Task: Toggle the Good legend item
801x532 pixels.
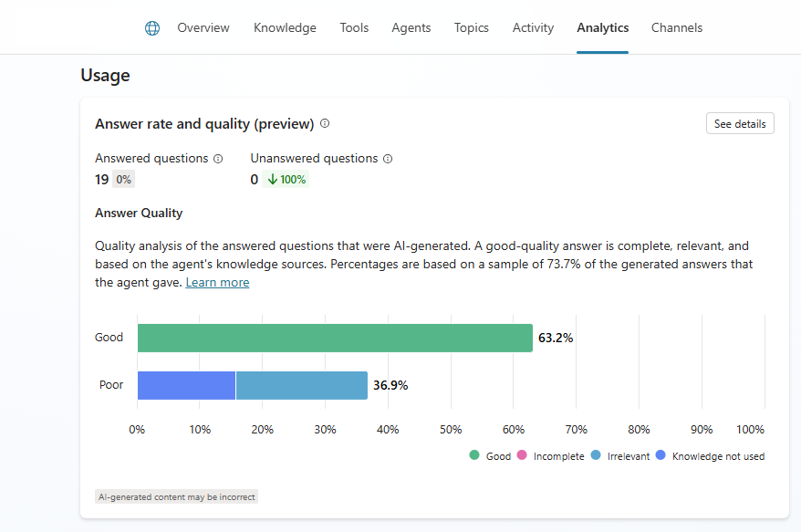Action: tap(490, 455)
